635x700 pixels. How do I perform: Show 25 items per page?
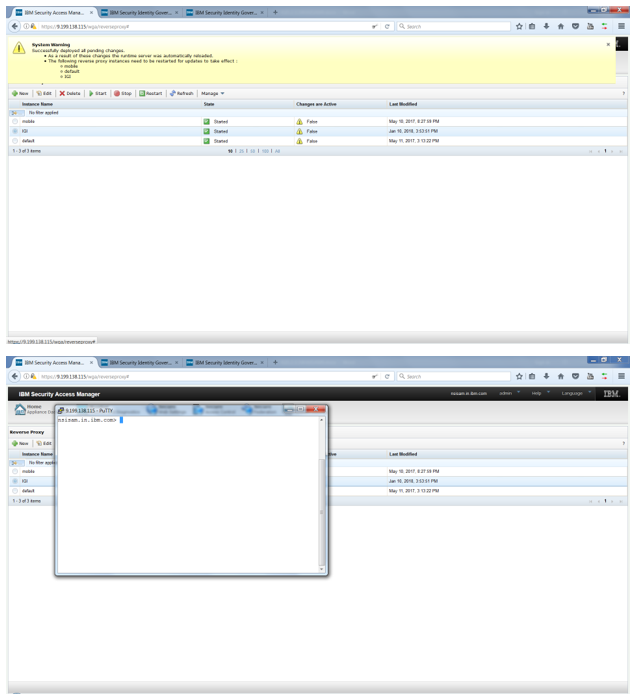[x=242, y=151]
